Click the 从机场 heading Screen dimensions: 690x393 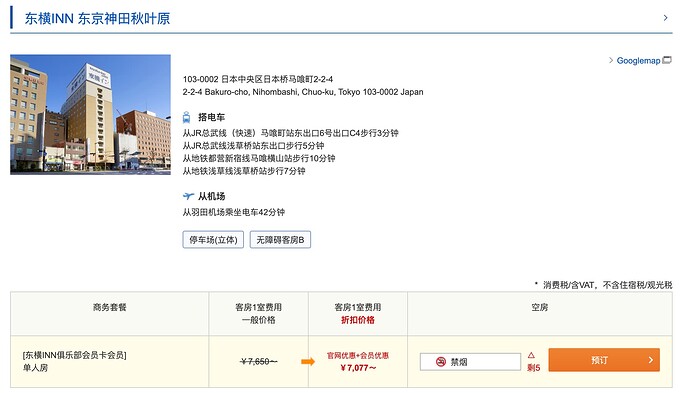[211, 196]
